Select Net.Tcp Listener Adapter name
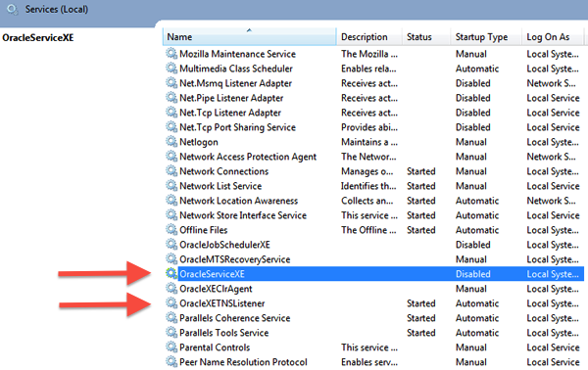 pos(230,113)
